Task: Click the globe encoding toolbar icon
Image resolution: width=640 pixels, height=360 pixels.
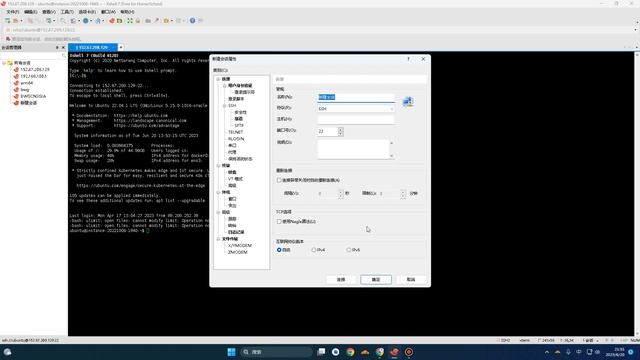Action: [x=86, y=20]
